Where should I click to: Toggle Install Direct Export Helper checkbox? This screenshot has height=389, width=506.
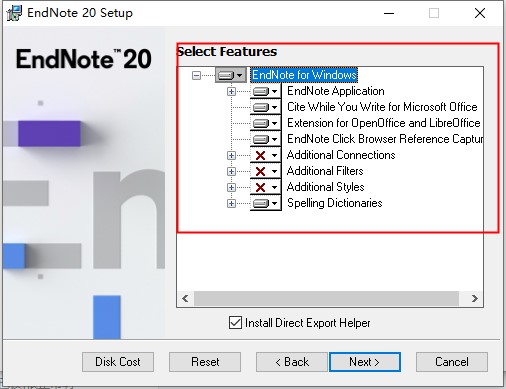click(235, 323)
